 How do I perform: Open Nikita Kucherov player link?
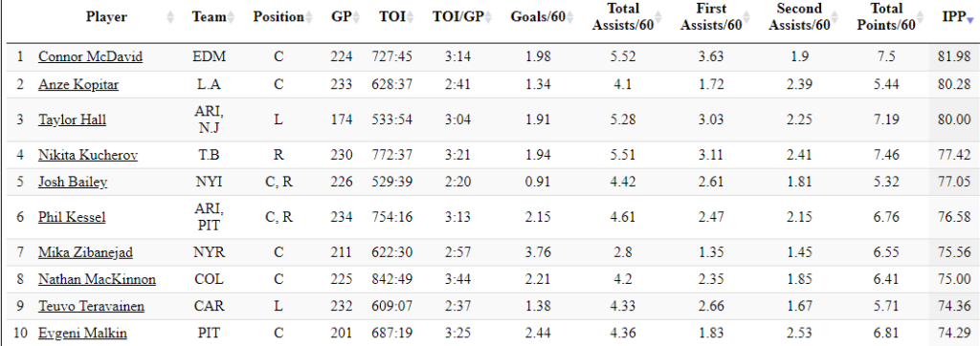click(87, 156)
